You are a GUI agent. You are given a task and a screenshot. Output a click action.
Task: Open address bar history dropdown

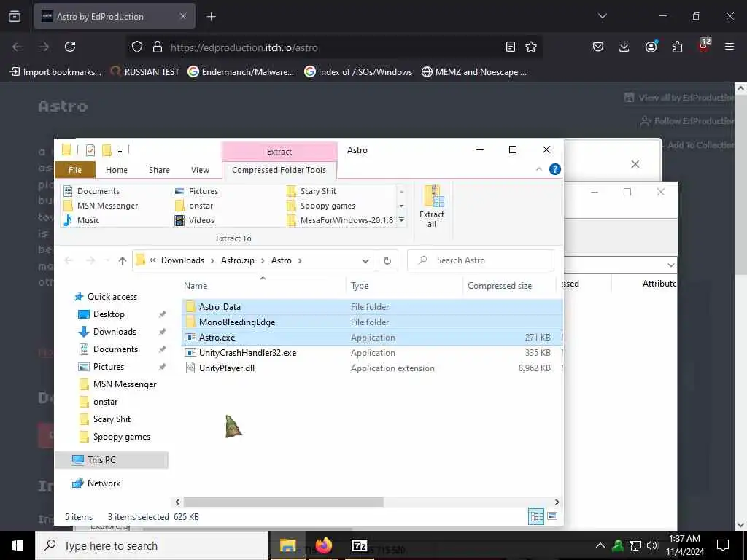(365, 260)
